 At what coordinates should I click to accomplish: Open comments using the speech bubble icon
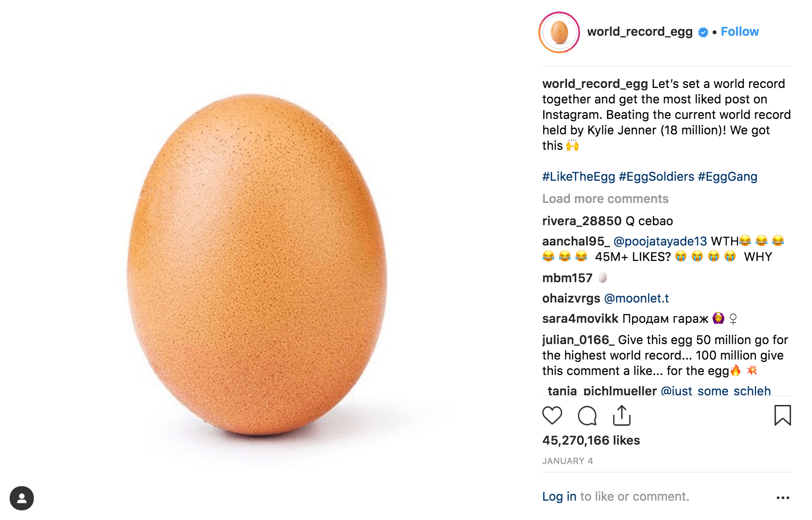tap(587, 415)
